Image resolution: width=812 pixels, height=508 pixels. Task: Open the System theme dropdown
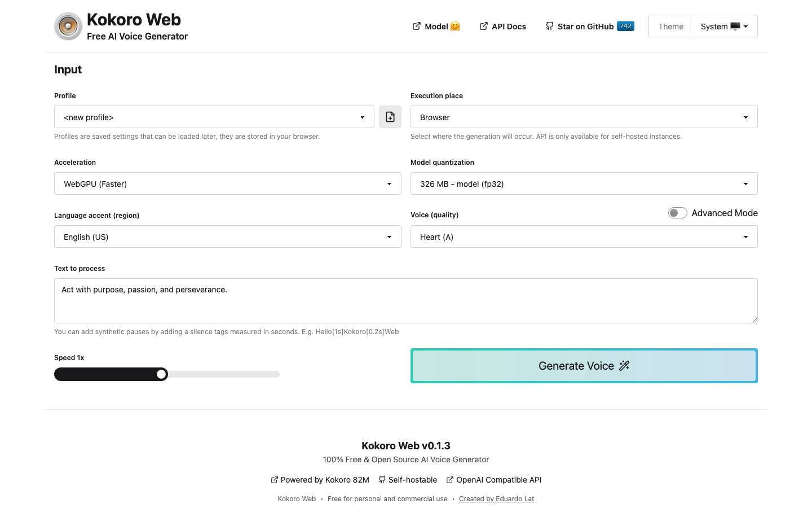(724, 27)
